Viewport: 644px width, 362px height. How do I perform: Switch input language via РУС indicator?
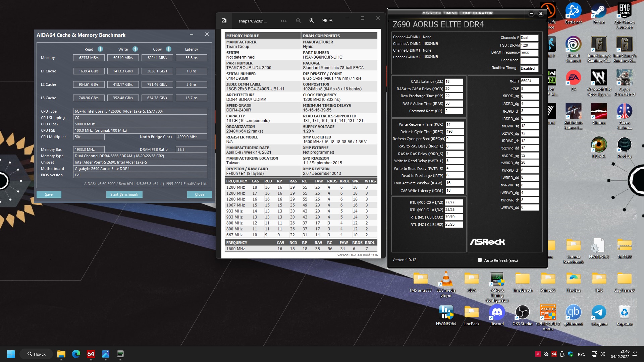(581, 354)
